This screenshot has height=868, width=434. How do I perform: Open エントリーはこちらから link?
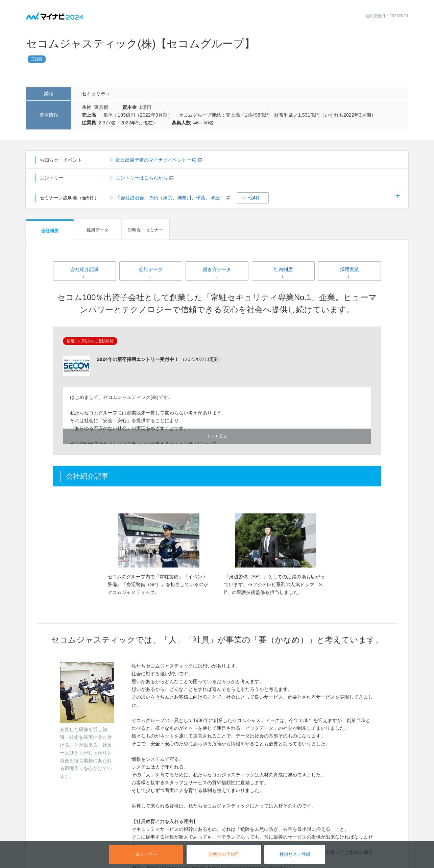point(141,178)
